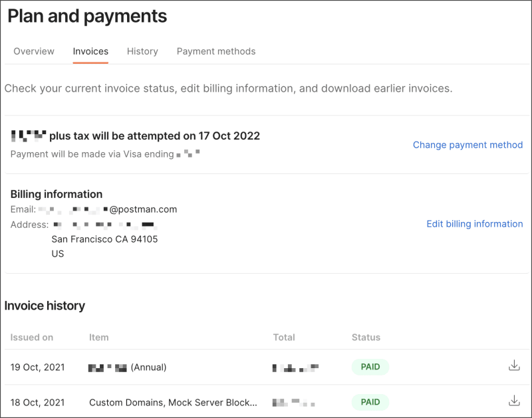Select the 18 Oct, 2021 issue date
Image resolution: width=532 pixels, height=418 pixels.
[x=38, y=402]
